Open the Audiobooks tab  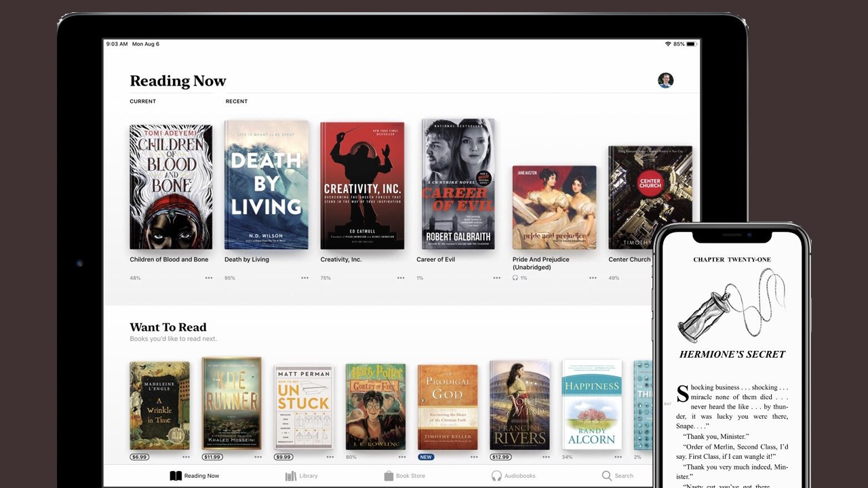[x=513, y=476]
